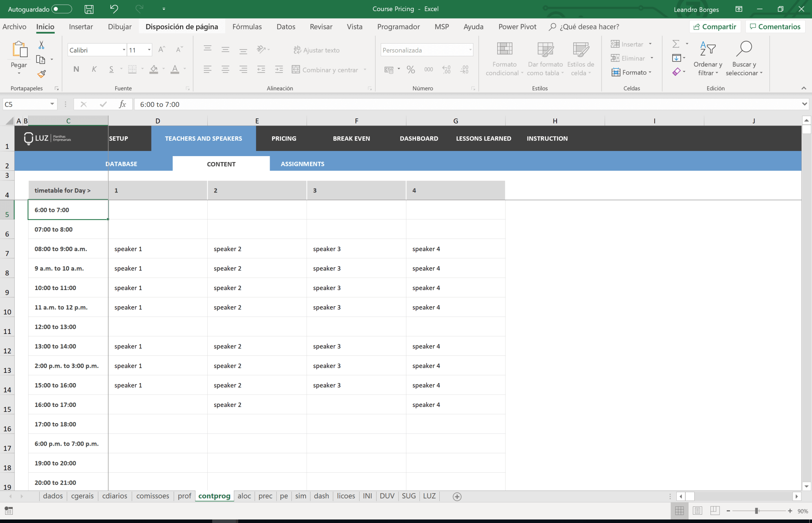
Task: Open the Comentarios pane
Action: point(775,27)
